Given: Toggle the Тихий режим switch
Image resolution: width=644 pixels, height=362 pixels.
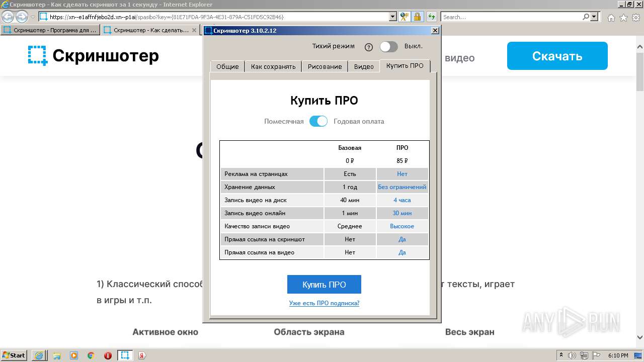Looking at the screenshot, I should click(x=388, y=47).
